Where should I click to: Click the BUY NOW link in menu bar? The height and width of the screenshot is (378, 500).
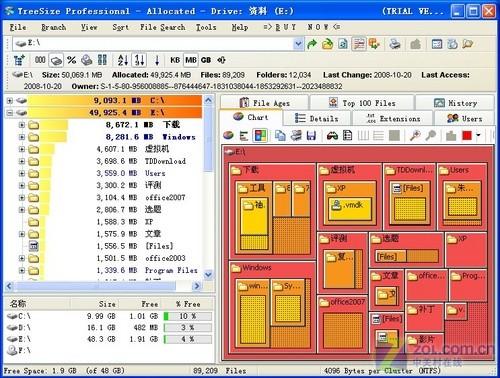302,27
